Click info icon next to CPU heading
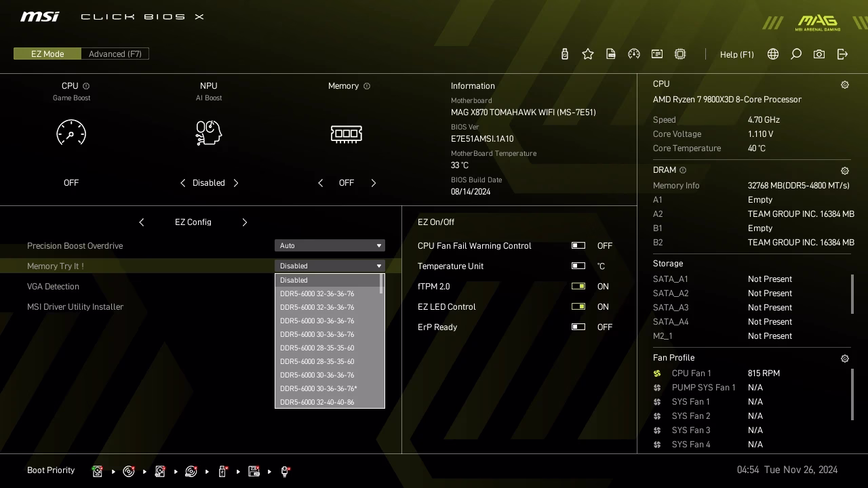 coord(86,86)
